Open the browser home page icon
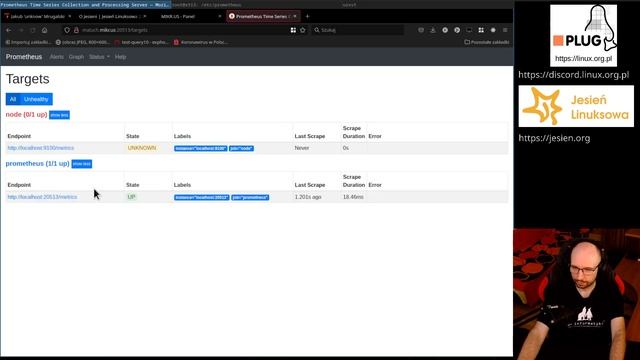This screenshot has width=640, height=360. click(44, 30)
